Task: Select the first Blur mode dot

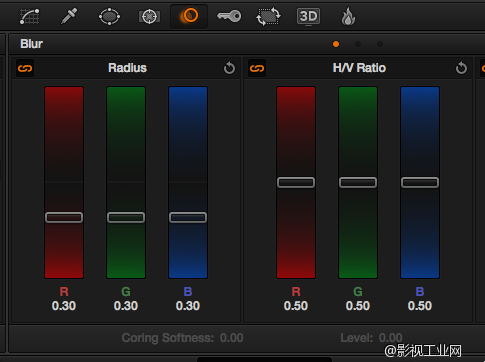Action: tap(336, 44)
